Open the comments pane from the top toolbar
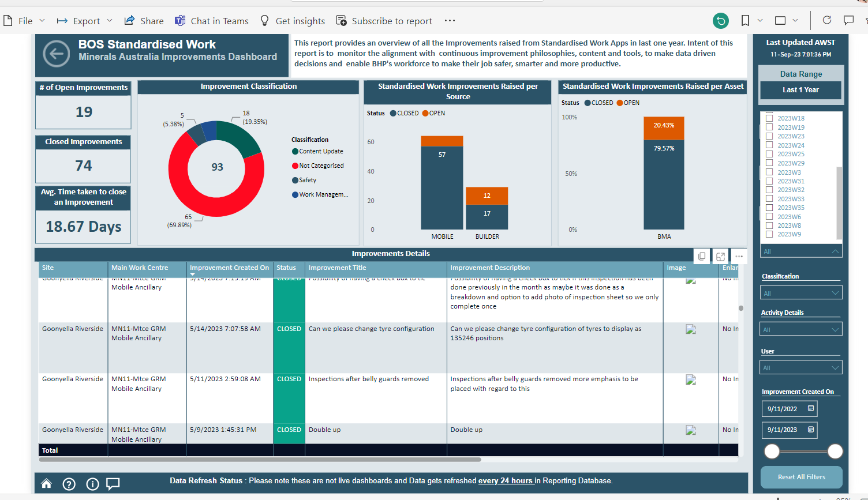The width and height of the screenshot is (868, 500). coord(848,20)
